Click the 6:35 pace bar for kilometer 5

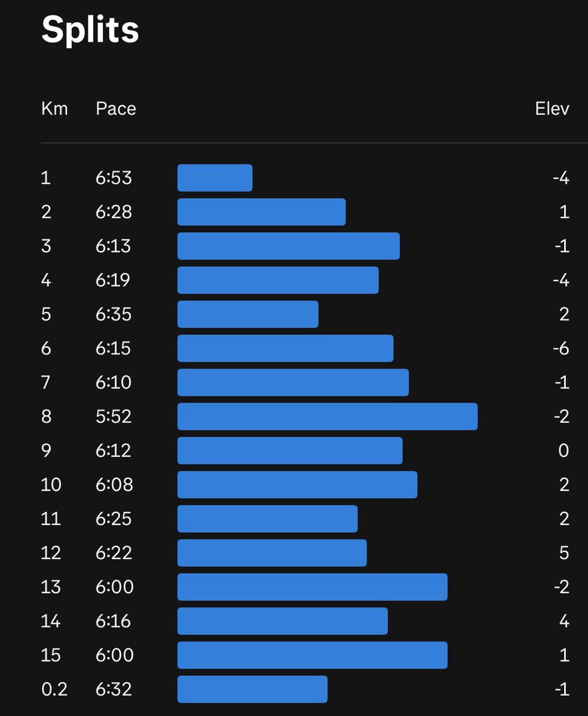[248, 314]
